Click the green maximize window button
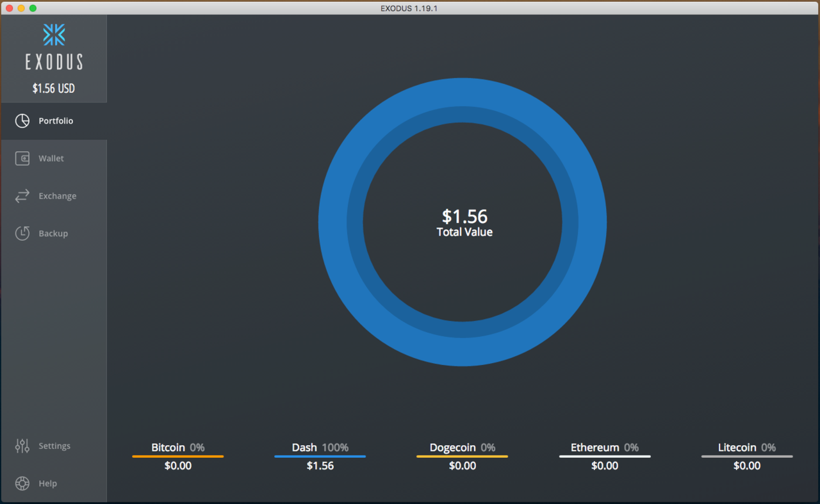Screen dimensions: 820x504 pos(33,8)
